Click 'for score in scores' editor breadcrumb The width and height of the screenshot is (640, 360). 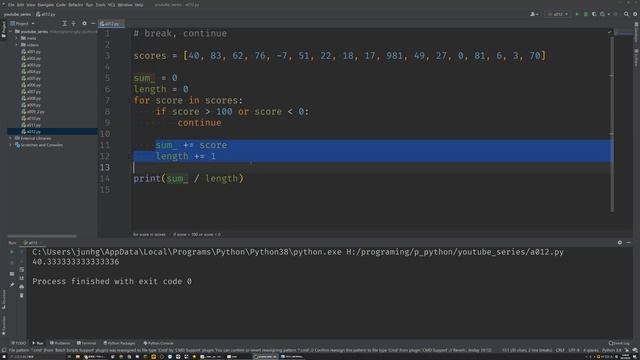[x=149, y=235]
